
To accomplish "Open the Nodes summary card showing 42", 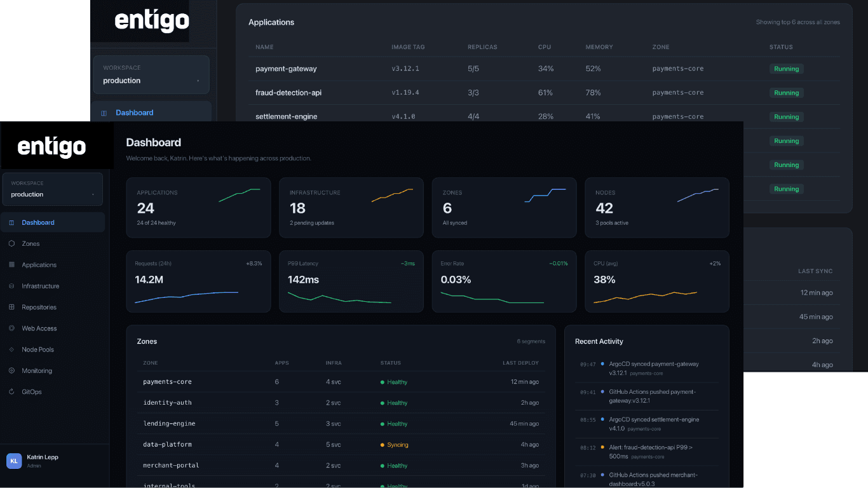I will click(656, 208).
